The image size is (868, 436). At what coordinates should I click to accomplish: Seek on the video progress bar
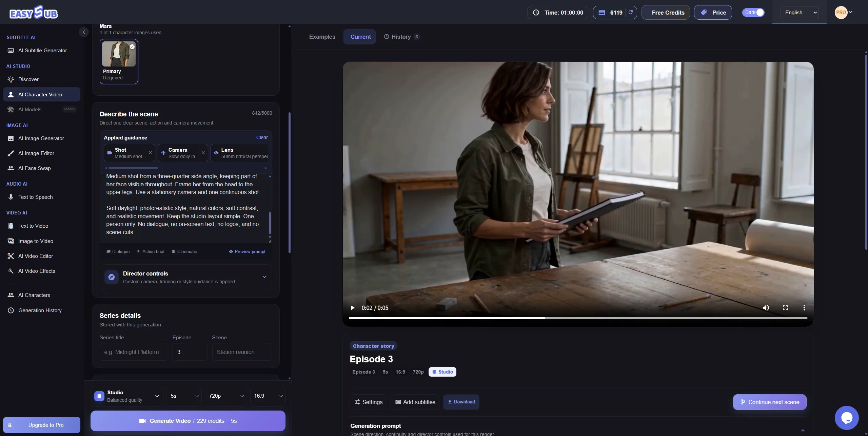pyautogui.click(x=578, y=318)
